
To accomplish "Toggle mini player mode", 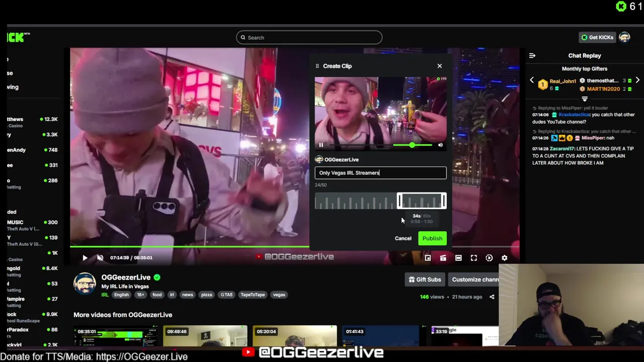I will pyautogui.click(x=428, y=258).
